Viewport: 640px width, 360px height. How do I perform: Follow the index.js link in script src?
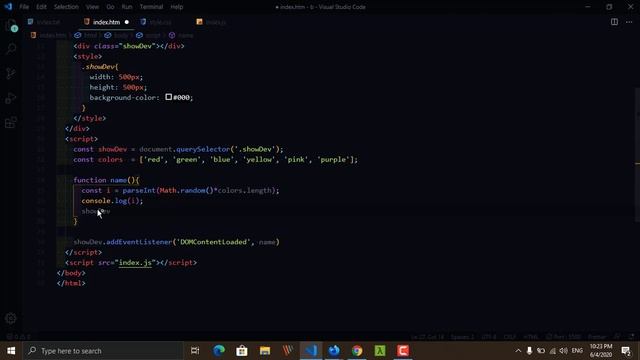(x=135, y=262)
